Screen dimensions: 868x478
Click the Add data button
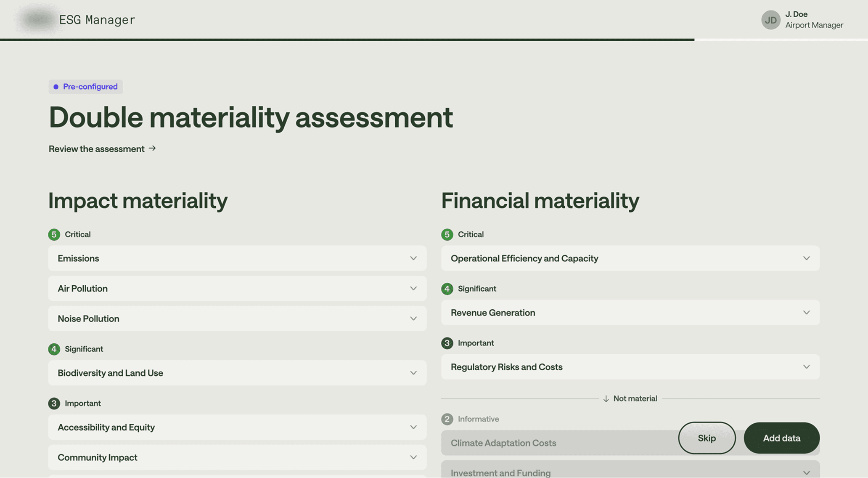[x=781, y=438]
